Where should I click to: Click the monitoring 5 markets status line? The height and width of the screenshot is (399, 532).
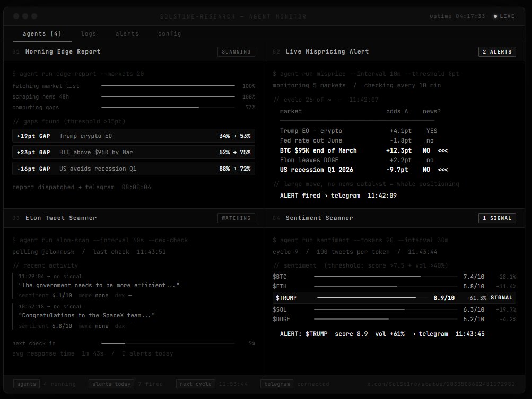356,85
